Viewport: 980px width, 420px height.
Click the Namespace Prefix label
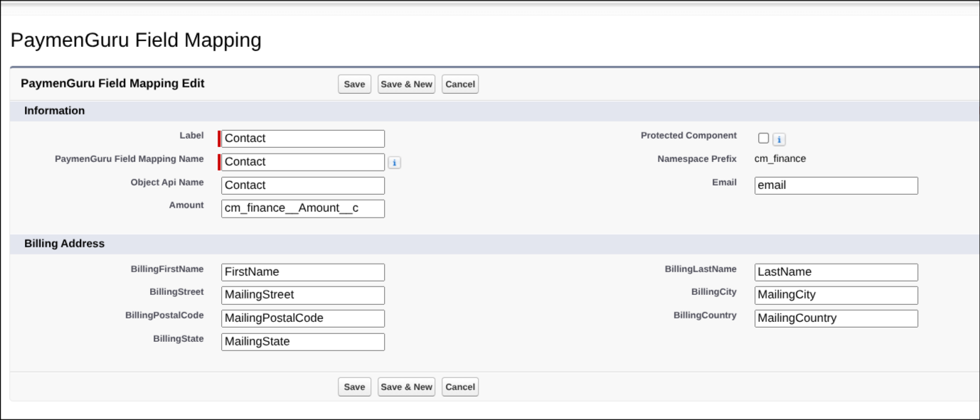tap(697, 159)
